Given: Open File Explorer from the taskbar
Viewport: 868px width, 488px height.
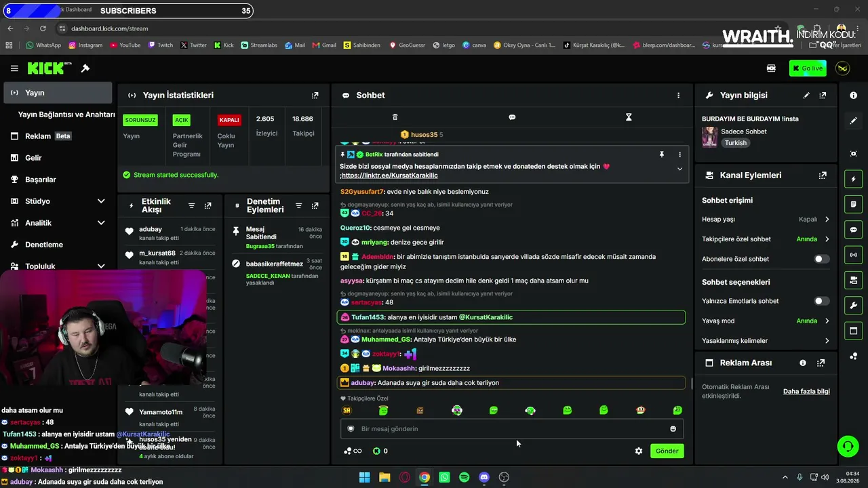Looking at the screenshot, I should tap(384, 477).
